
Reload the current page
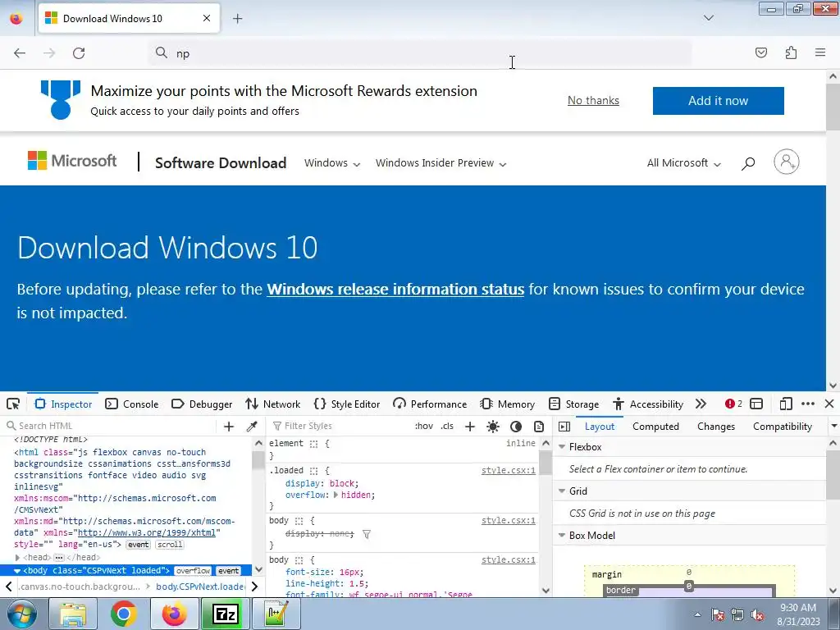tap(79, 53)
